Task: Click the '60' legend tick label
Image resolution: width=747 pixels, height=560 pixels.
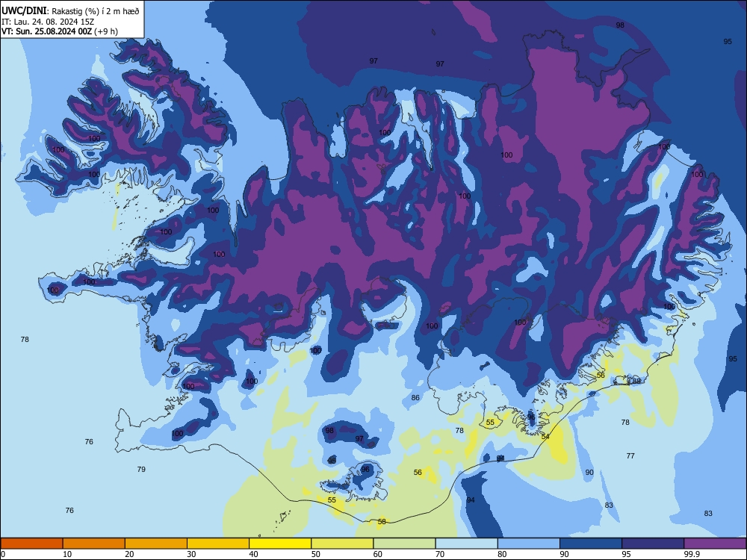Action: click(x=378, y=554)
